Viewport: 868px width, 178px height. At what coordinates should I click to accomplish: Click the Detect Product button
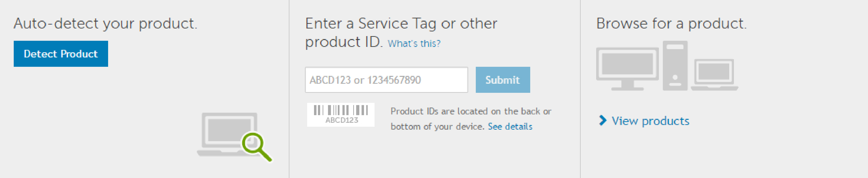[x=61, y=54]
